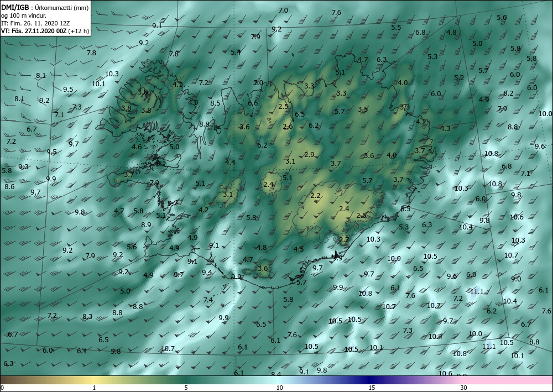Click the map value "4.5"

tap(299, 249)
